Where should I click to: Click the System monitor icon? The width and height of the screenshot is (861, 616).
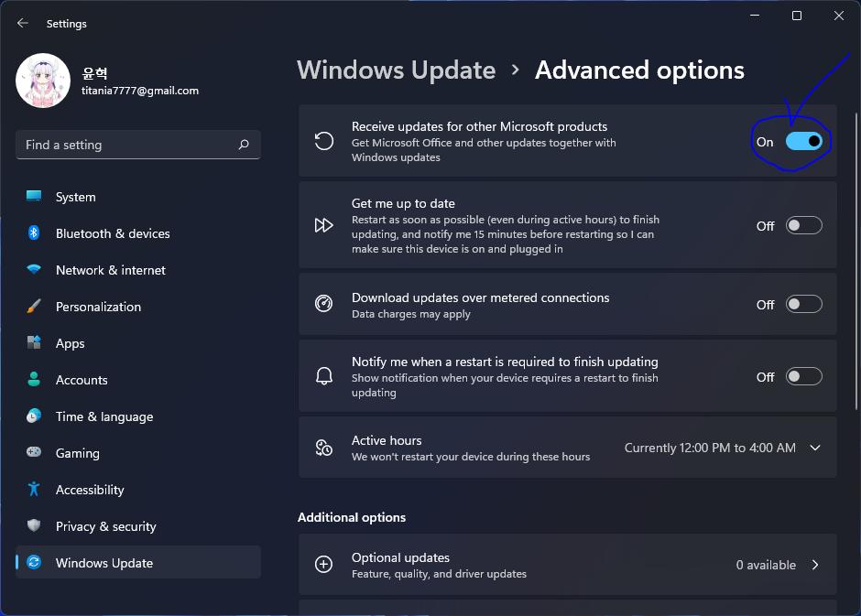[34, 197]
